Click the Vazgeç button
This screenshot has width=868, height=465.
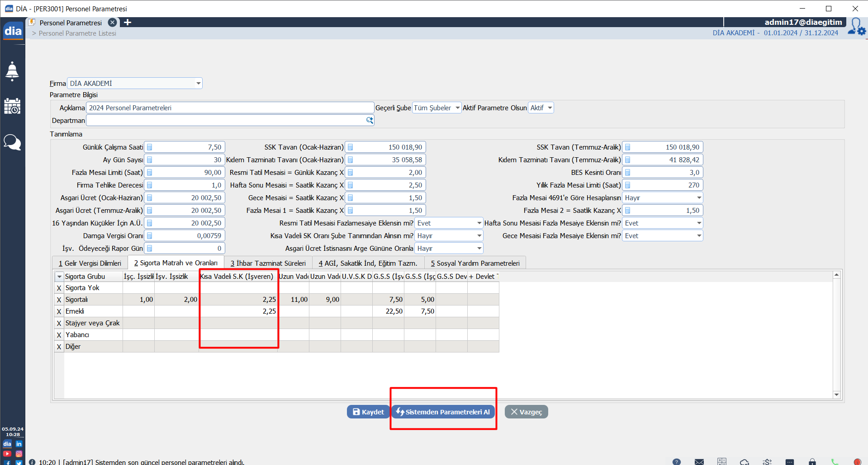[526, 412]
